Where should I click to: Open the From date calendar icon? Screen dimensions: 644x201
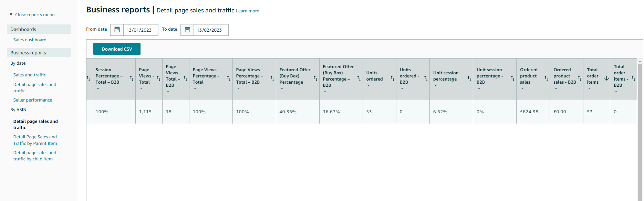(117, 30)
